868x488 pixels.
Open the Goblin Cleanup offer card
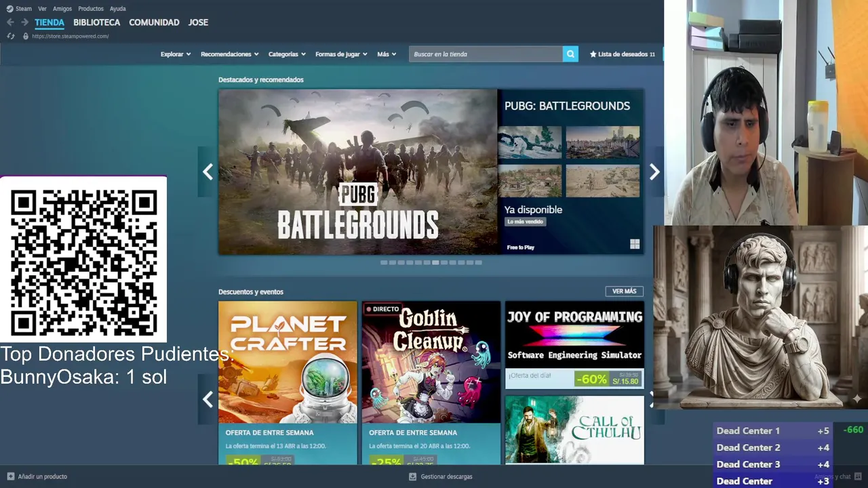click(431, 383)
